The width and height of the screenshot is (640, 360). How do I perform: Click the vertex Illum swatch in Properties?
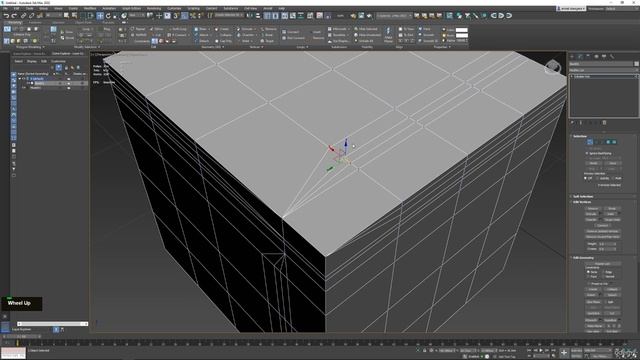point(461,35)
